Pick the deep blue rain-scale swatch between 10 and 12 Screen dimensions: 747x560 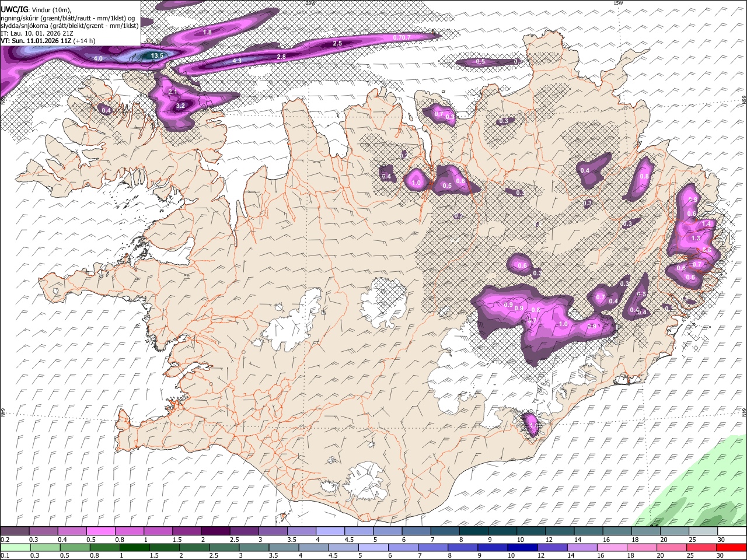click(x=522, y=547)
